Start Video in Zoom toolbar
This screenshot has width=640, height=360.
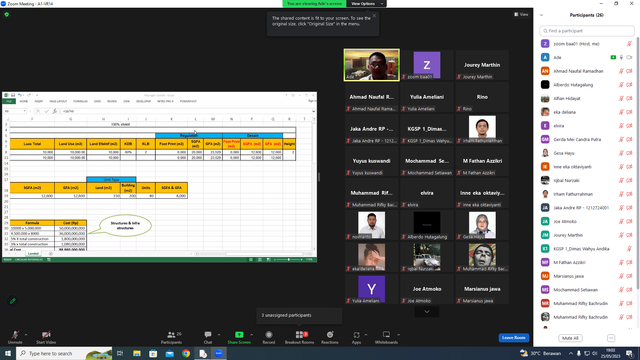(46, 337)
